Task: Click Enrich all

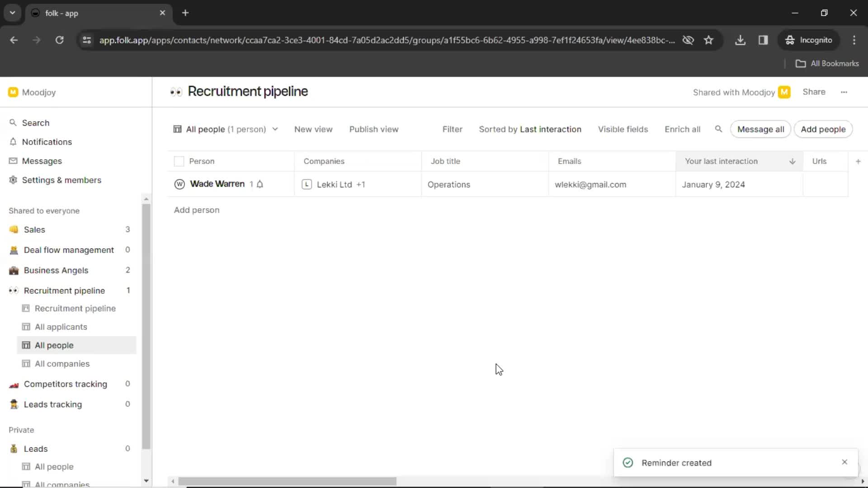Action: [682, 129]
